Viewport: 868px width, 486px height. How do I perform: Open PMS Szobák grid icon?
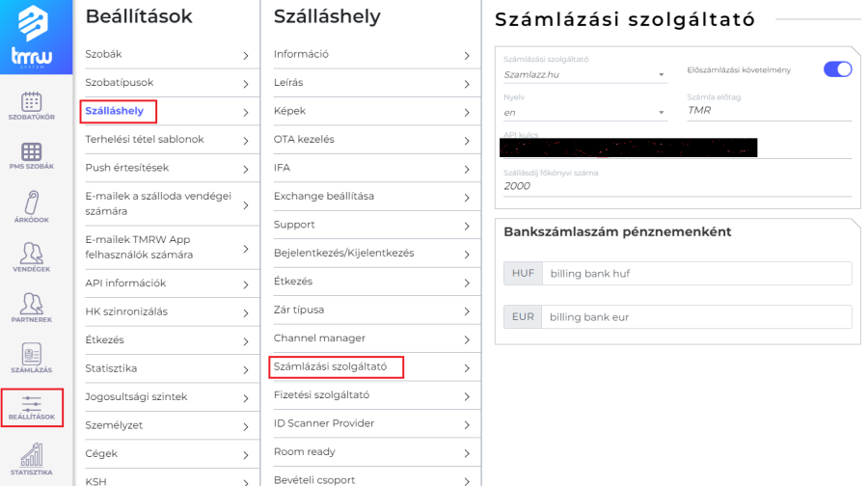32,152
